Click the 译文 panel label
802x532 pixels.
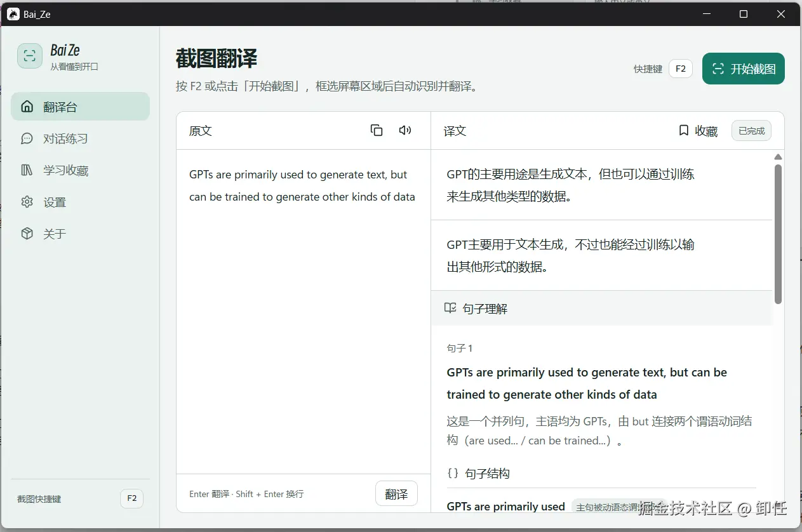pos(455,131)
